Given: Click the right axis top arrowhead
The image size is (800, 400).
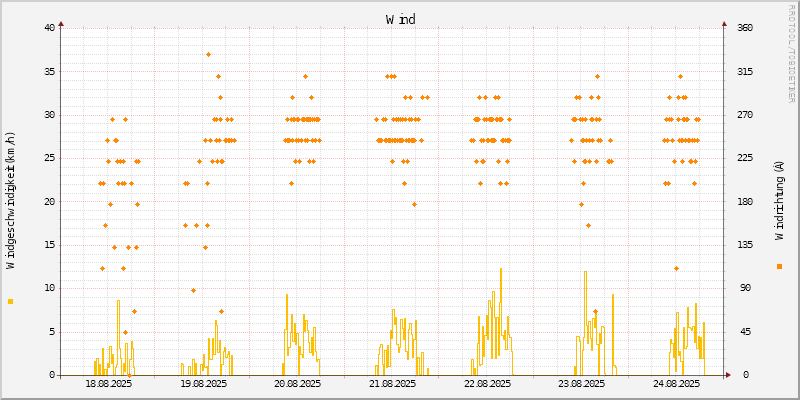Looking at the screenshot, I should pyautogui.click(x=724, y=23).
